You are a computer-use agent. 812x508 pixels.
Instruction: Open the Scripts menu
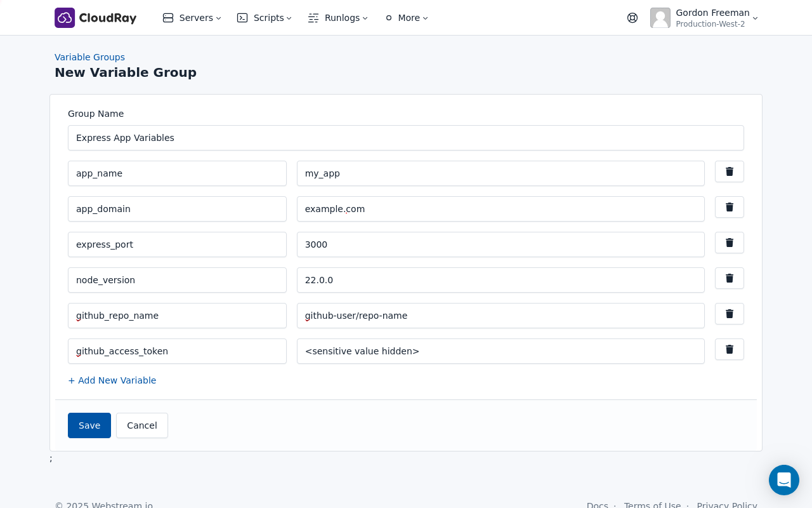(x=264, y=18)
